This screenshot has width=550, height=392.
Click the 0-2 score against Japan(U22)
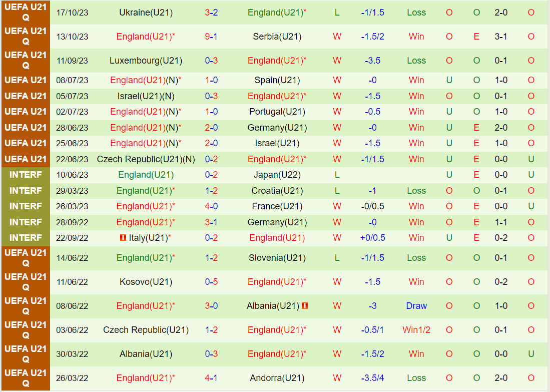point(211,175)
